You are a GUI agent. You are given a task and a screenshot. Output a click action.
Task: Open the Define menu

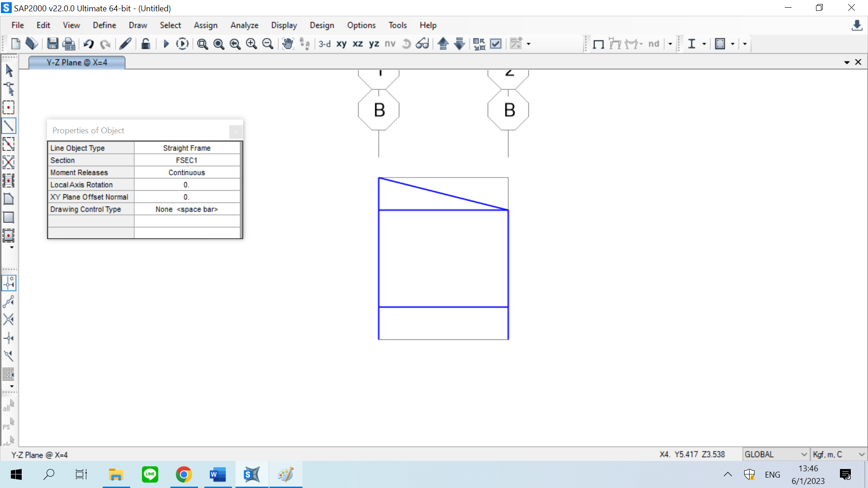tap(104, 25)
